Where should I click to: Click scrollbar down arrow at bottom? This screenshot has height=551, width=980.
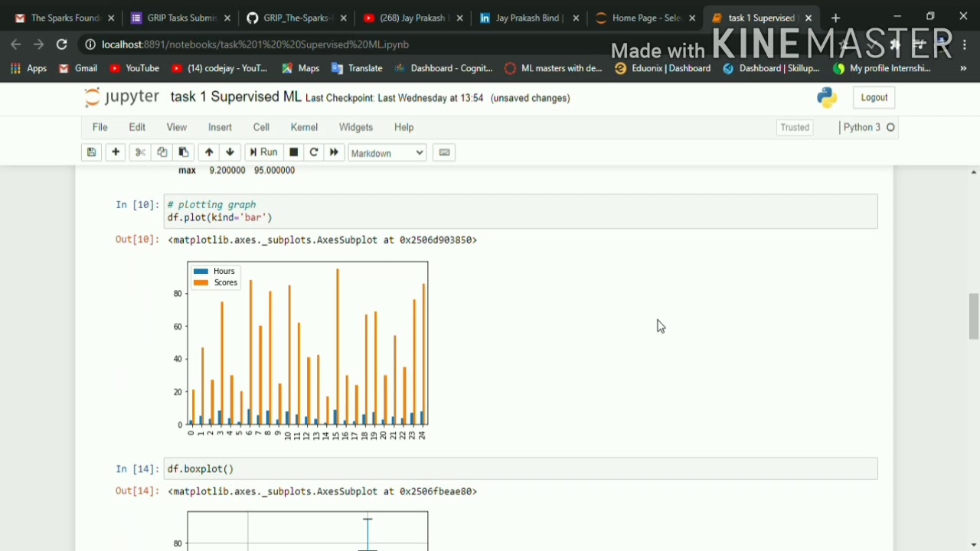pos(974,545)
